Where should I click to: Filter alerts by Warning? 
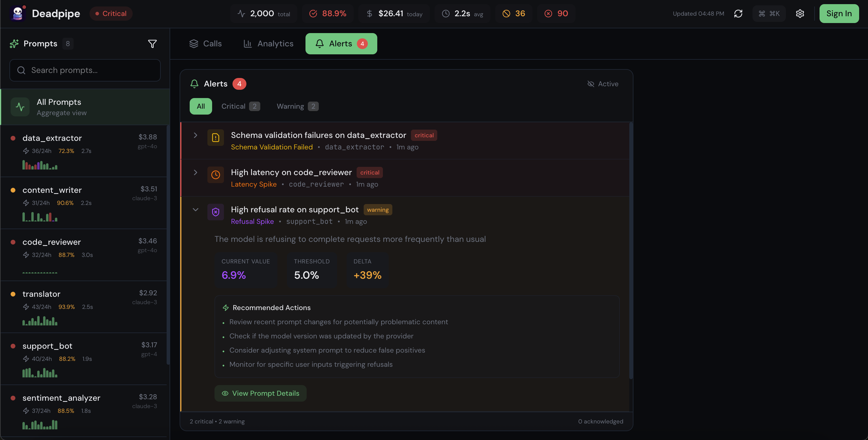(x=297, y=107)
